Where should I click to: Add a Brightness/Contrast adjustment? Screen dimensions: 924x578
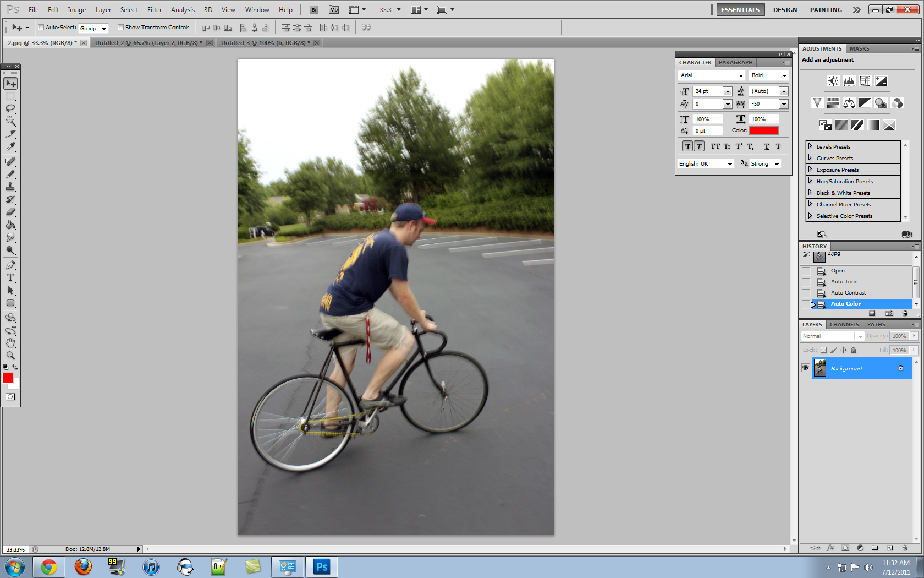[x=833, y=81]
